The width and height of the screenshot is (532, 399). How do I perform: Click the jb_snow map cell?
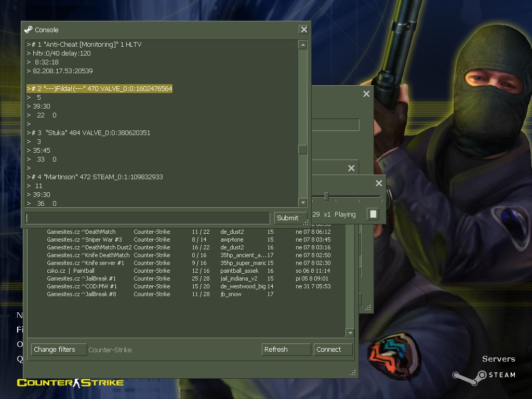pyautogui.click(x=231, y=294)
